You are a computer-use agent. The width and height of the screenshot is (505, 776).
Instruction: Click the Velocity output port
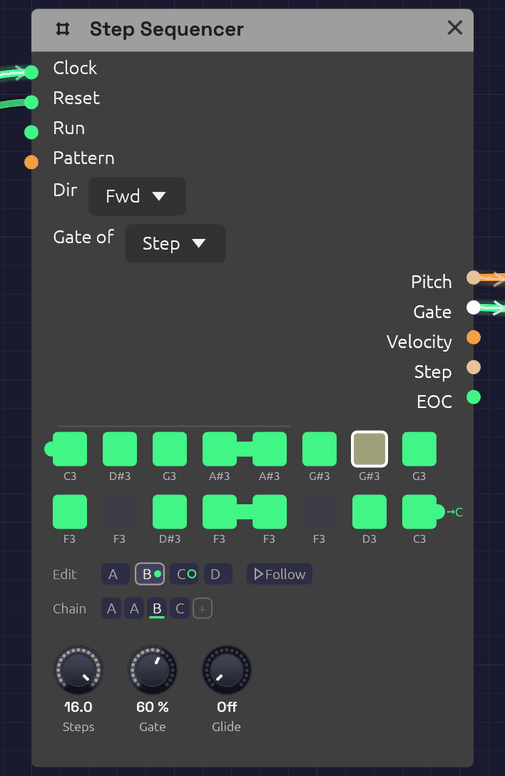[473, 338]
